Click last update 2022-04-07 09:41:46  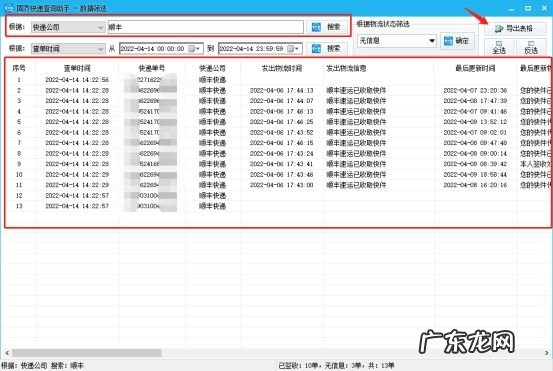tap(475, 111)
